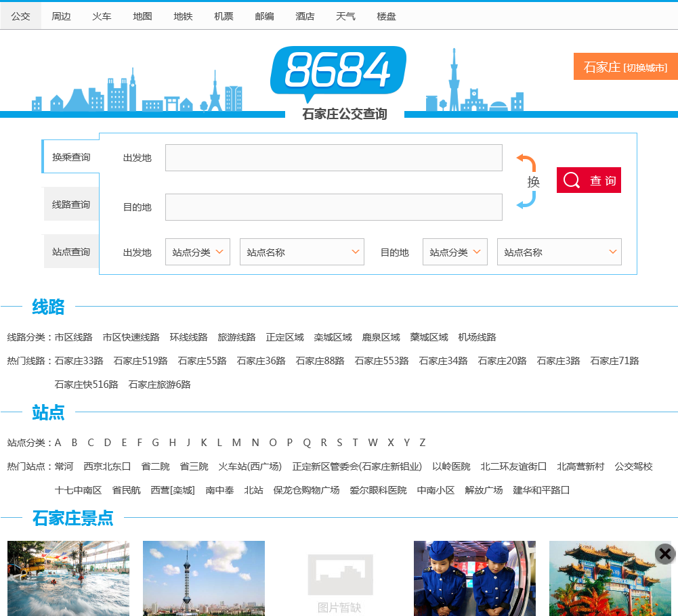Select the 公交 top navigation tab
The width and height of the screenshot is (678, 616).
pos(21,16)
